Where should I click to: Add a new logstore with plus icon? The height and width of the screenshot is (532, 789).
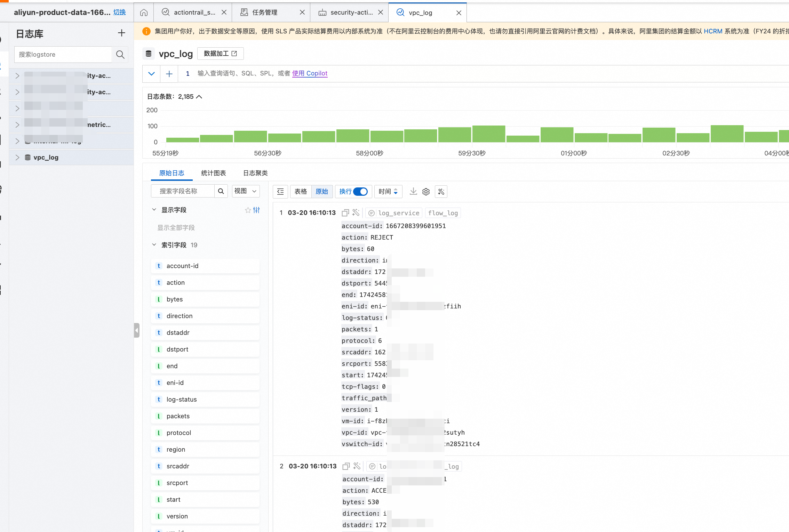121,33
